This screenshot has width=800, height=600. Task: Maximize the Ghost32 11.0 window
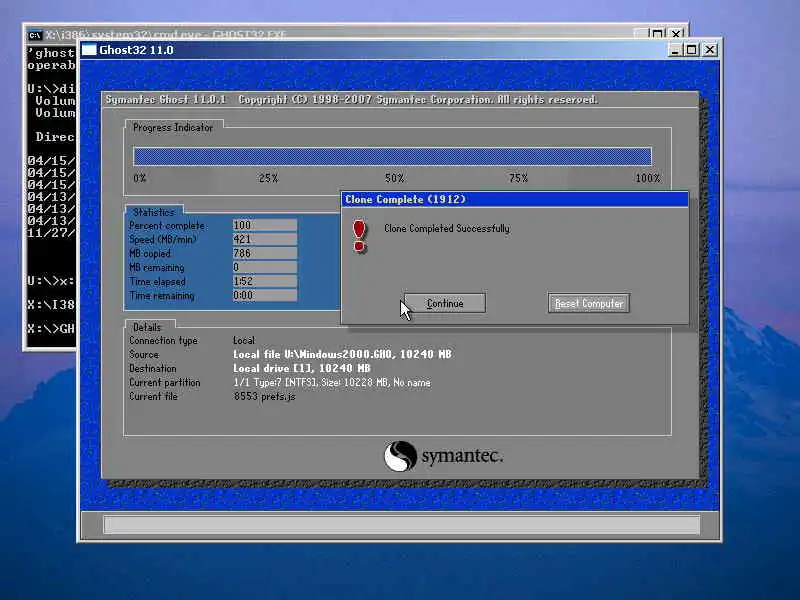(x=691, y=50)
